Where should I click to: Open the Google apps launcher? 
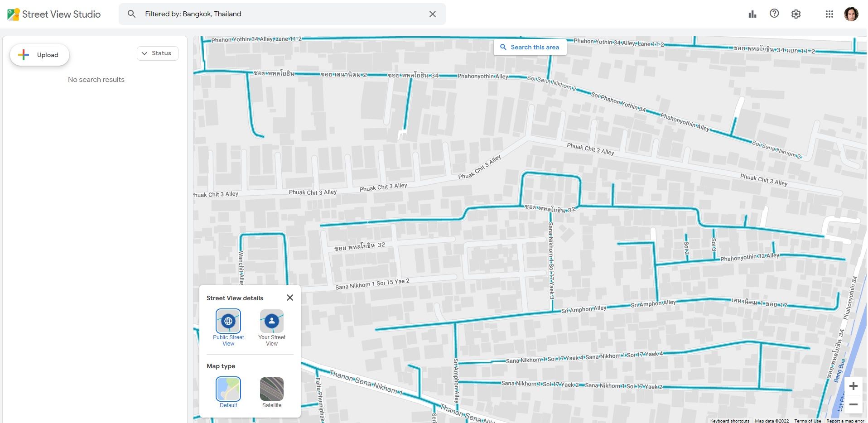[x=829, y=14]
